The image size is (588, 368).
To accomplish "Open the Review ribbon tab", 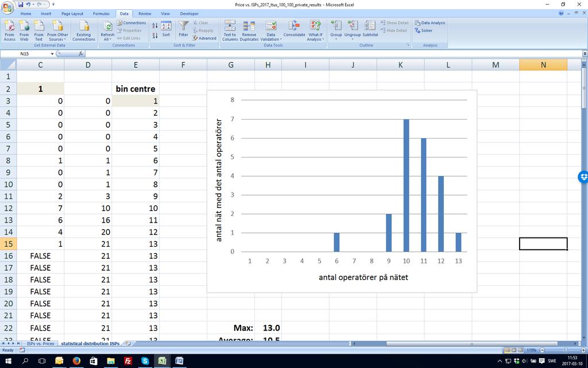I will pos(145,14).
